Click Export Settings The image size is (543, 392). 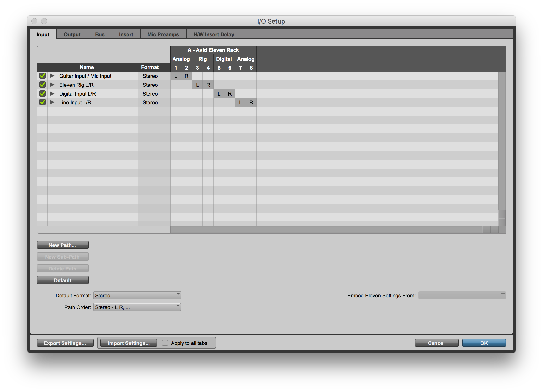[65, 343]
